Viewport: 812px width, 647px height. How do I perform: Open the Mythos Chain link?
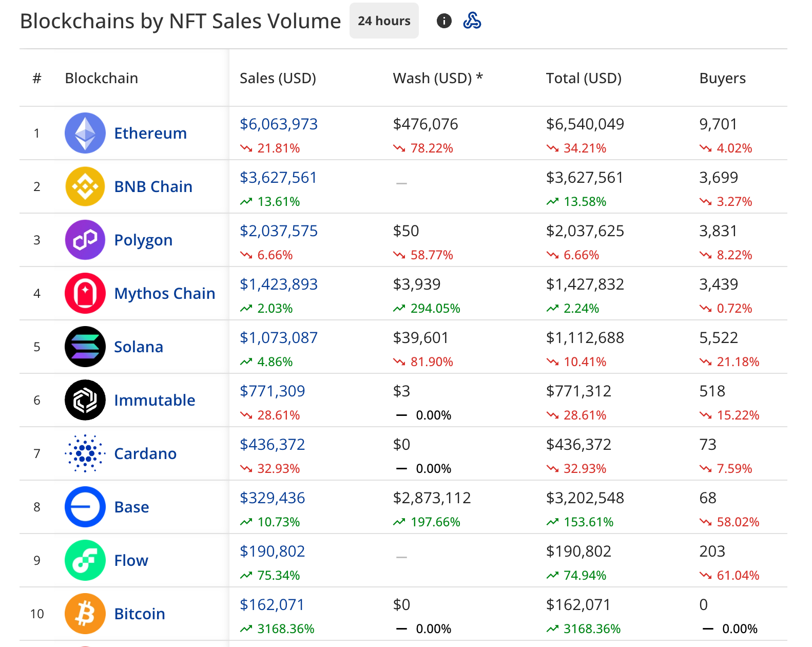[165, 293]
